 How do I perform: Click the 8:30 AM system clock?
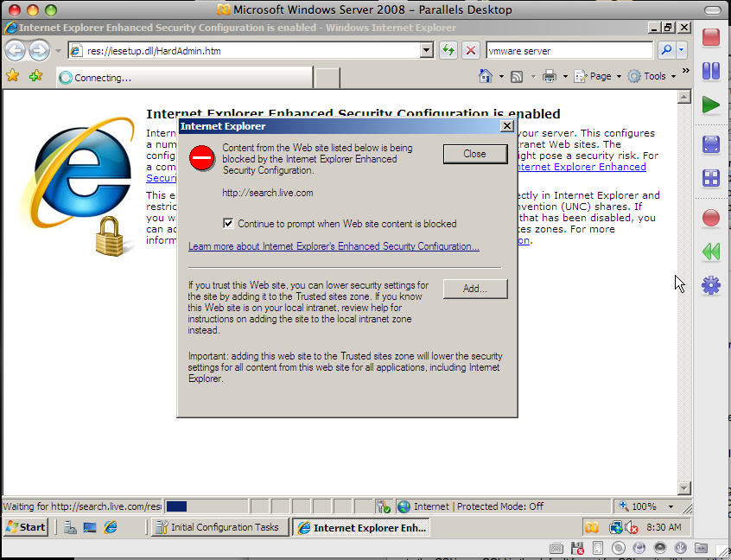[664, 527]
